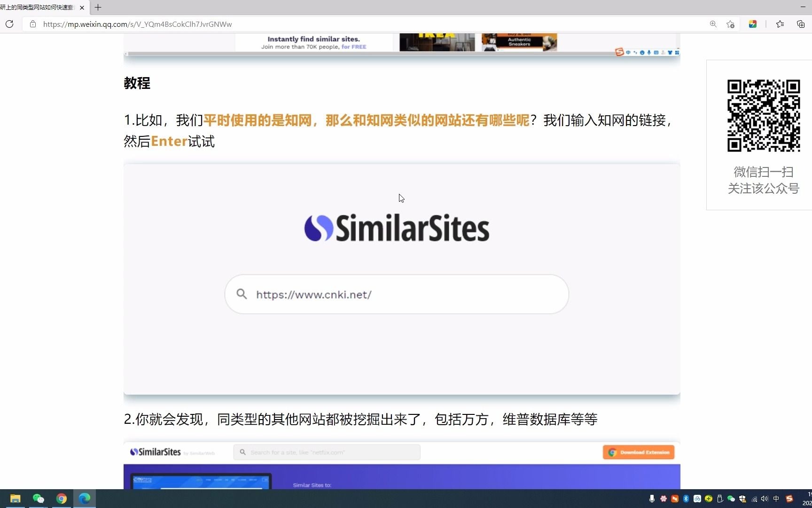The height and width of the screenshot is (508, 812).
Task: Click the safely remove USB tray icon
Action: coord(720,499)
